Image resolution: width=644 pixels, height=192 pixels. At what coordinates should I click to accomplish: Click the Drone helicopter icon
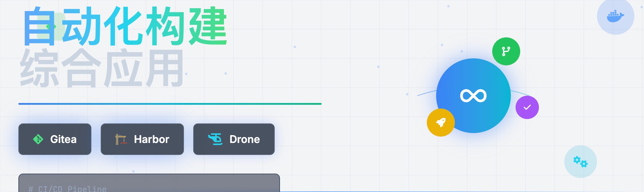pyautogui.click(x=215, y=139)
